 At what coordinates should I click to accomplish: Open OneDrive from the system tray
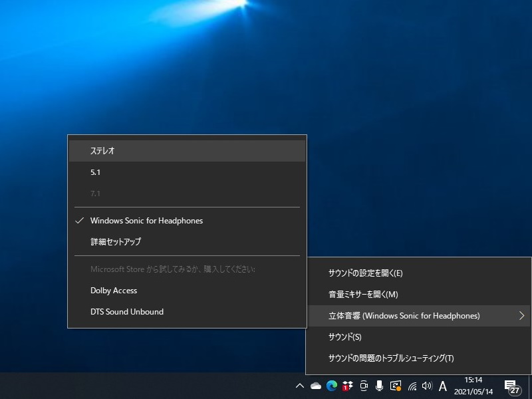[x=316, y=386]
